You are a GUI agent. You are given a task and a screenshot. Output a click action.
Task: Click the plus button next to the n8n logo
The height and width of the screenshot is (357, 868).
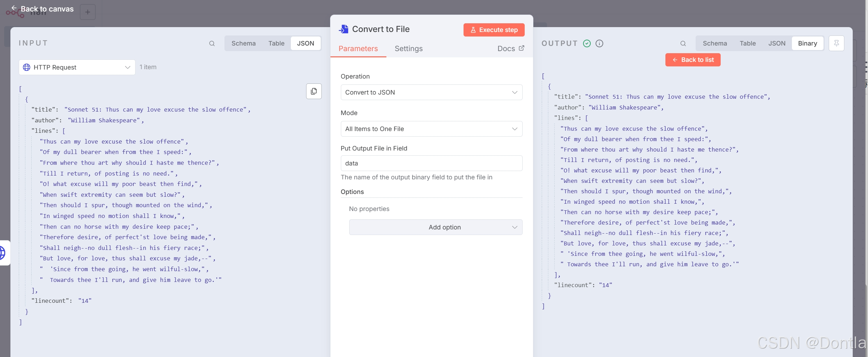click(x=88, y=12)
